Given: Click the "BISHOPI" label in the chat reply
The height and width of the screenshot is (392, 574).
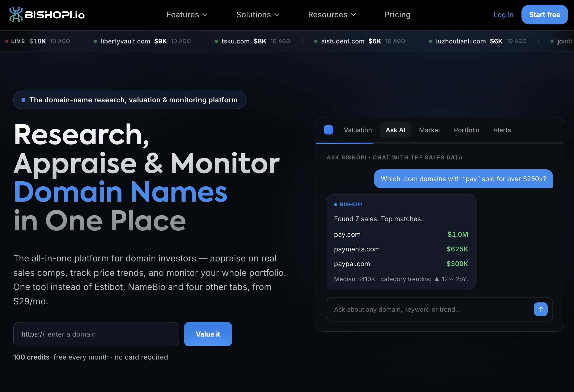Looking at the screenshot, I should [351, 204].
